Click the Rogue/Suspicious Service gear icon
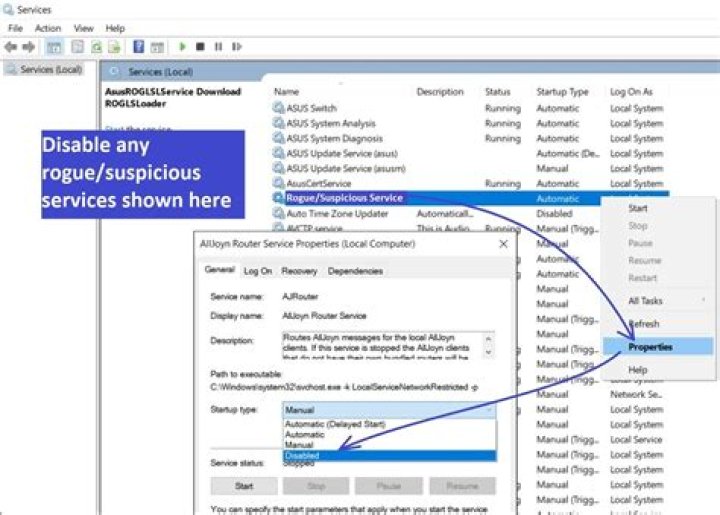This screenshot has width=720, height=515. click(278, 198)
